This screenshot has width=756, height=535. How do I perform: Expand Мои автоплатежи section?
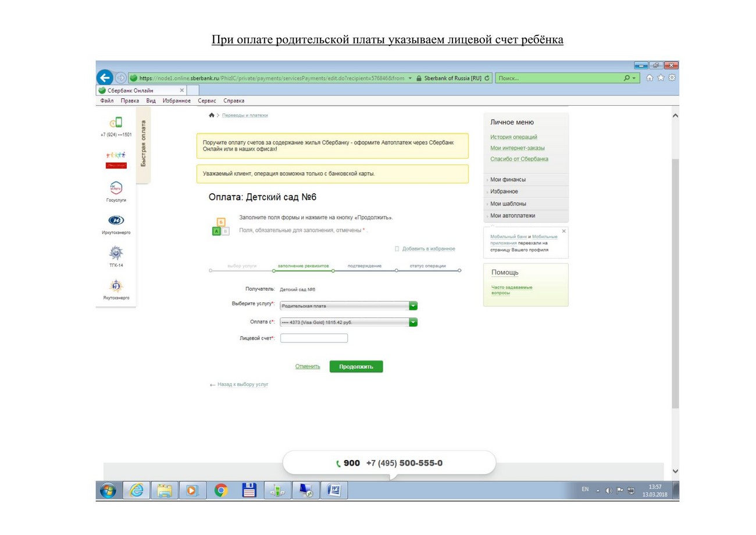pyautogui.click(x=526, y=216)
